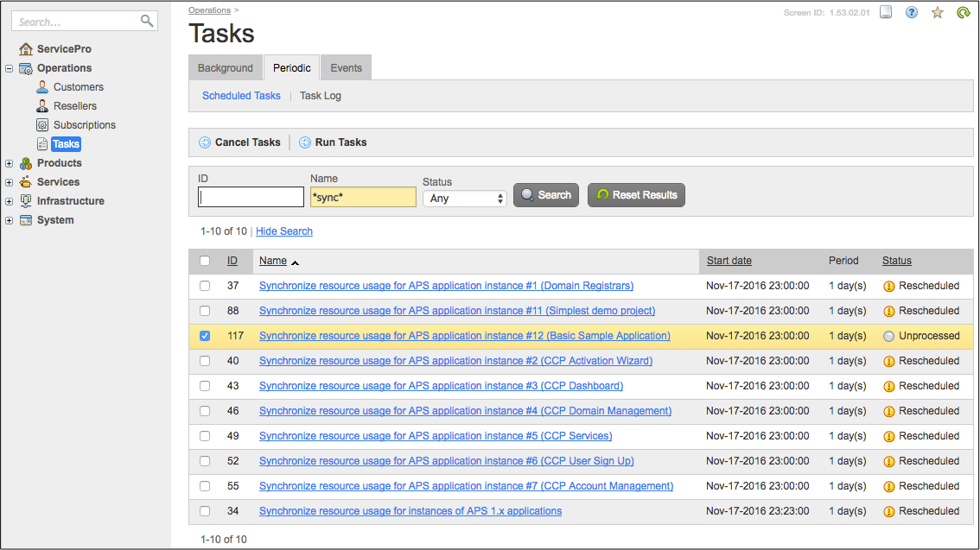Click the green refresh icon at top right
This screenshot has width=980, height=550.
pyautogui.click(x=963, y=12)
